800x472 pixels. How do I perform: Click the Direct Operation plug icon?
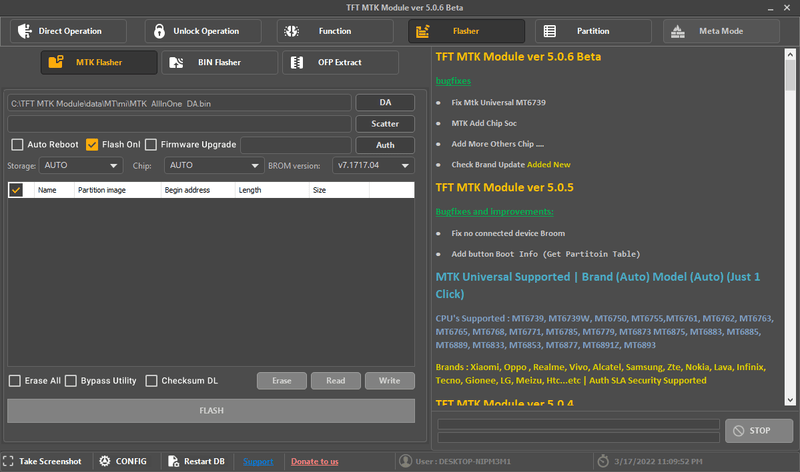point(24,31)
